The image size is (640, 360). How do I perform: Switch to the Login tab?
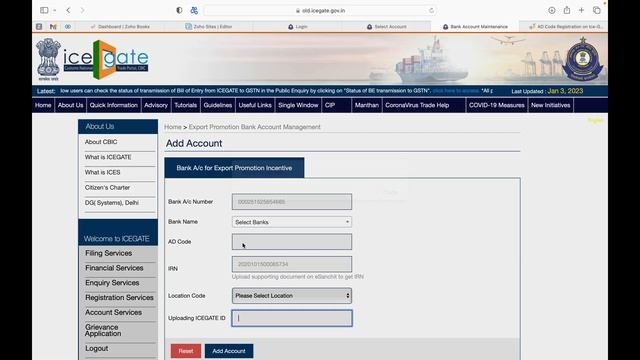tap(298, 27)
